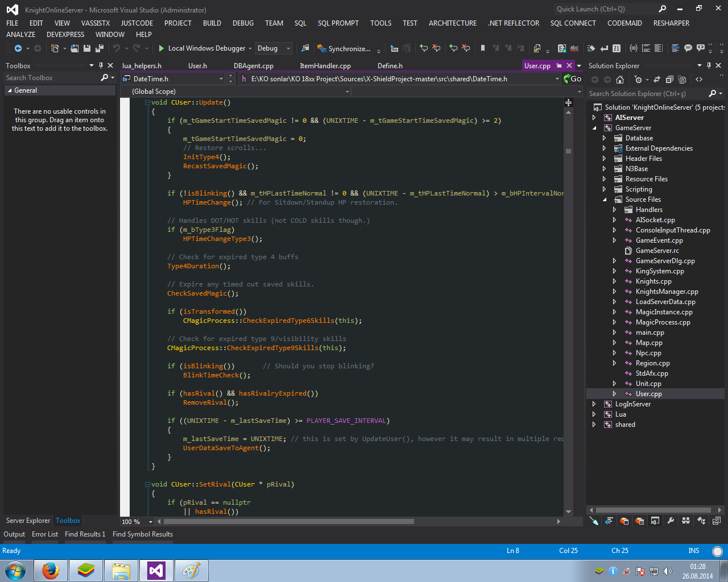The image size is (728, 582).
Task: Click the Quick Launch search box
Action: pos(606,9)
